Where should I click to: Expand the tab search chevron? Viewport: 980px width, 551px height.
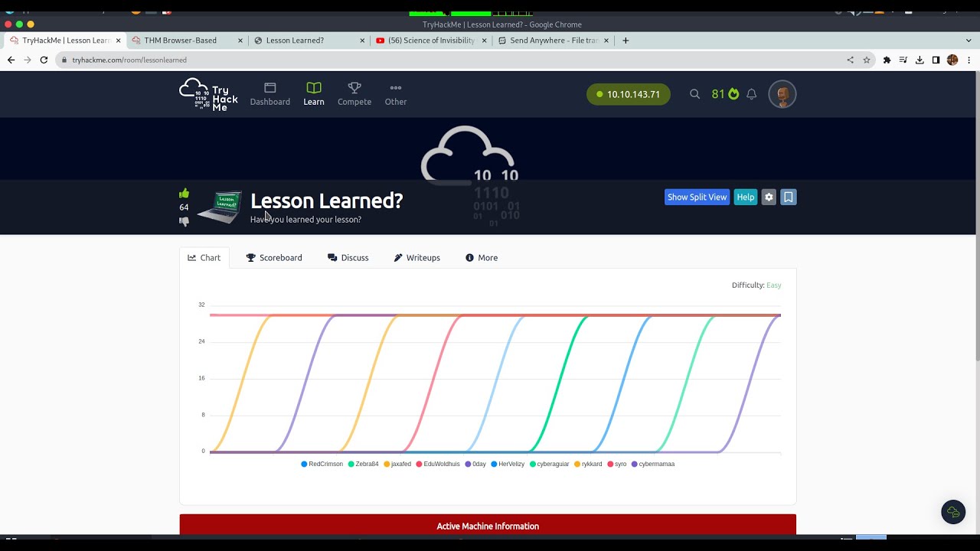coord(969,41)
